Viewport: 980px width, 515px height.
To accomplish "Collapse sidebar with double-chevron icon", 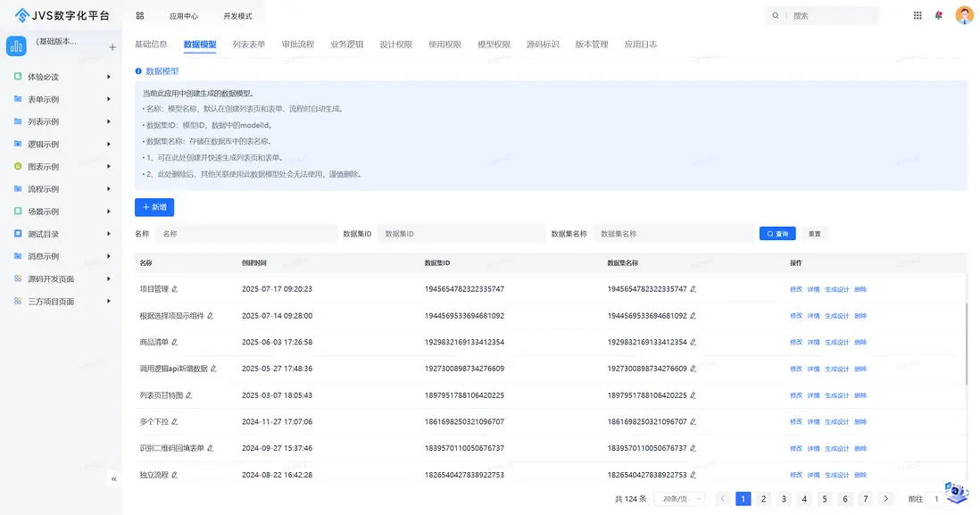I will click(114, 479).
